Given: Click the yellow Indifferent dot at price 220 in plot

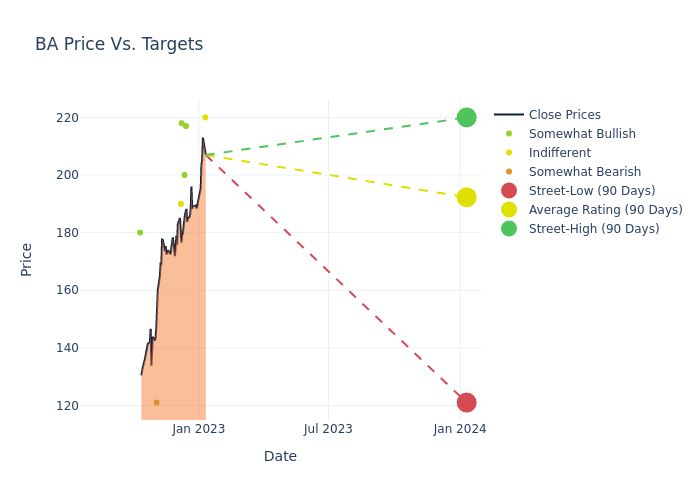Looking at the screenshot, I should [205, 117].
